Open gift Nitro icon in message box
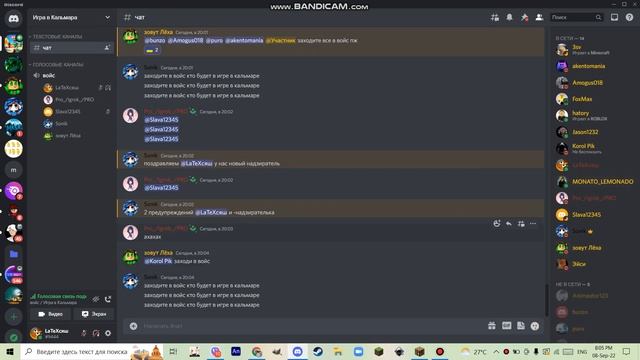Image resolution: width=640 pixels, height=360 pixels. 492,326
